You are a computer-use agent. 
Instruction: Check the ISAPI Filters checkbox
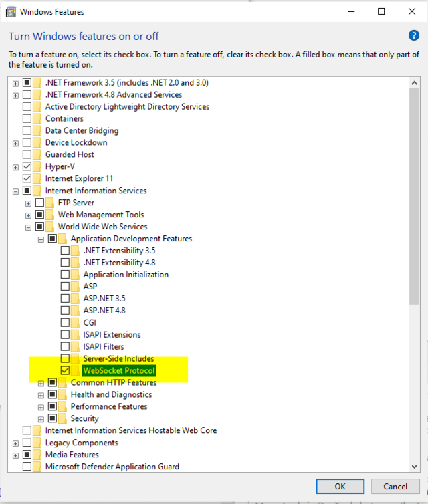[65, 346]
